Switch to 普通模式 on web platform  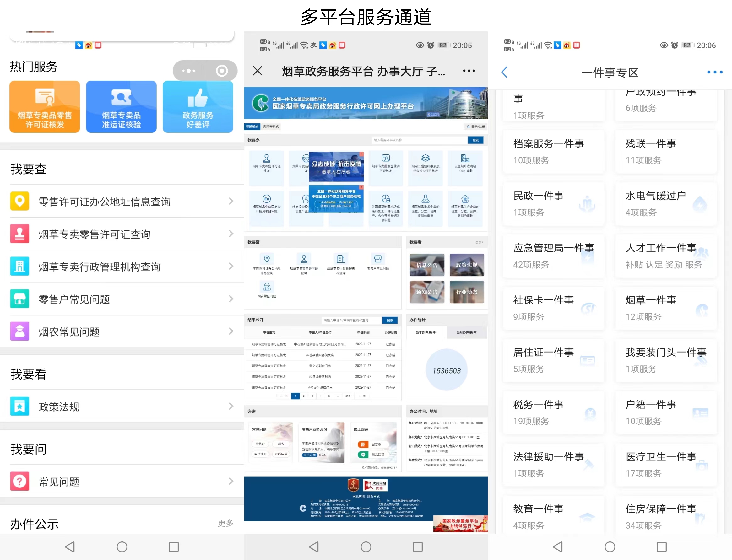tap(252, 126)
